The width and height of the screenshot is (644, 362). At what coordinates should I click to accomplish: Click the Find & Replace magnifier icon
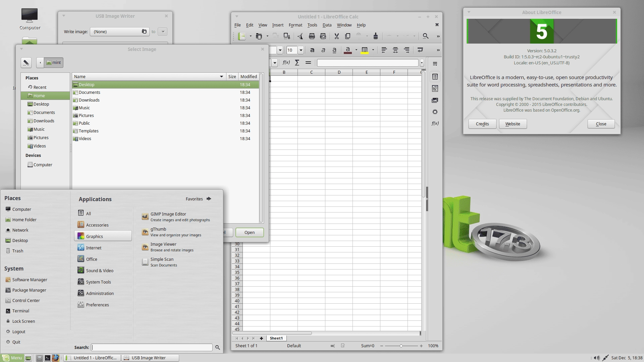pos(426,36)
